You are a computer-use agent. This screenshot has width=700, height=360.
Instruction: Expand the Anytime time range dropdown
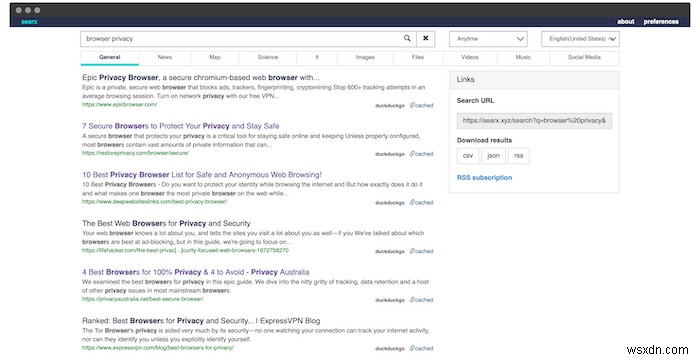coord(488,39)
